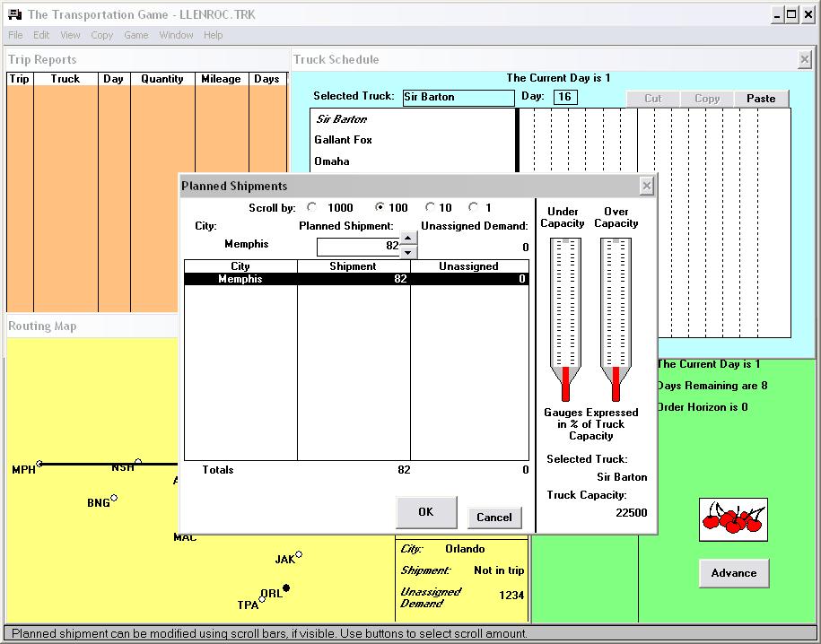
Task: Click the Trip column header in Trip Reports
Action: point(20,79)
